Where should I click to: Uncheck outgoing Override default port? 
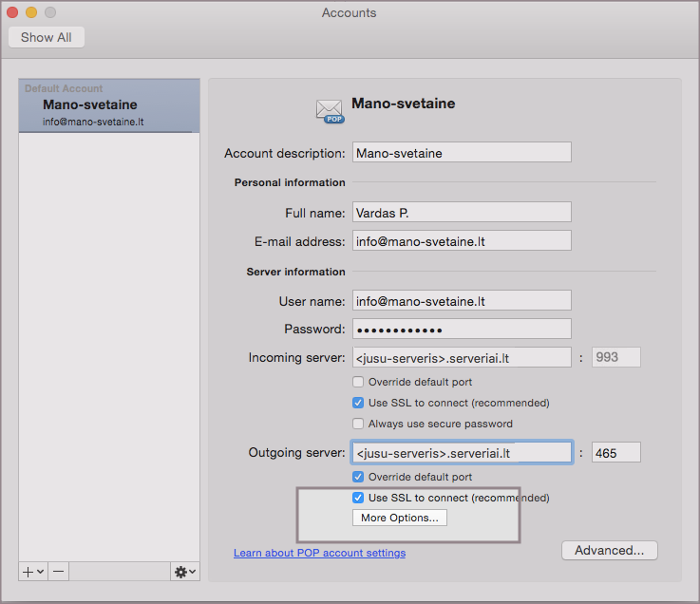[x=358, y=477]
